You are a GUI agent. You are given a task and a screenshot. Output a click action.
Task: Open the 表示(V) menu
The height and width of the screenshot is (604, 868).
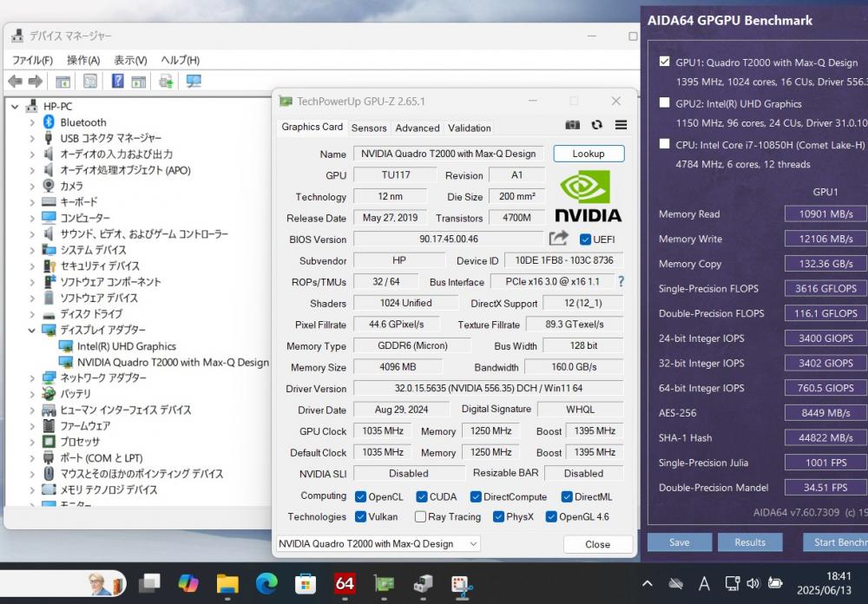click(131, 60)
